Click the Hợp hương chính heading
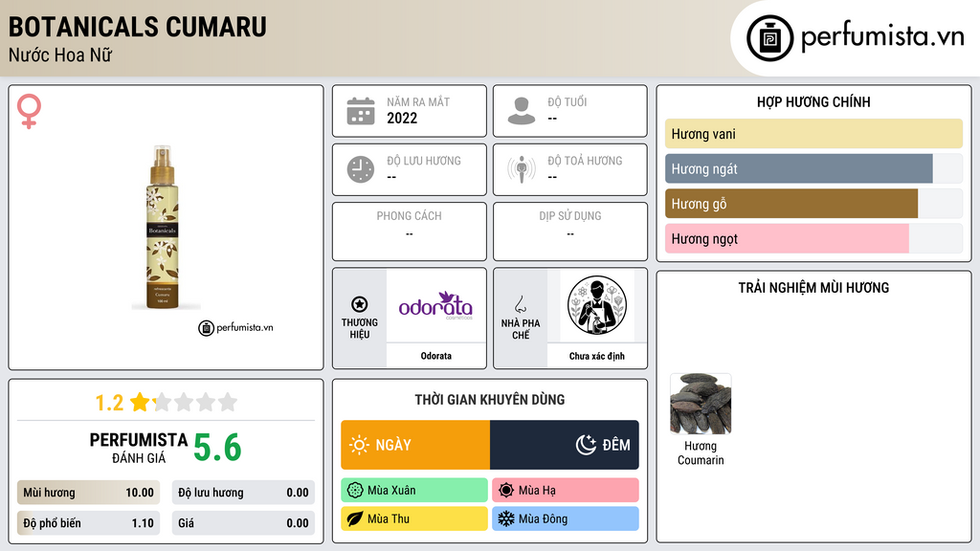Viewport: 980px width, 551px height. 813,101
